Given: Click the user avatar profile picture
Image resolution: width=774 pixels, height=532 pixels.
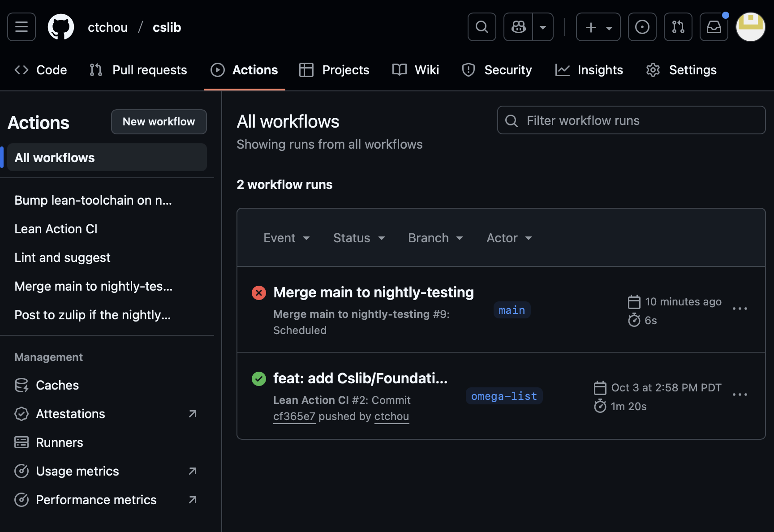Looking at the screenshot, I should [x=750, y=27].
